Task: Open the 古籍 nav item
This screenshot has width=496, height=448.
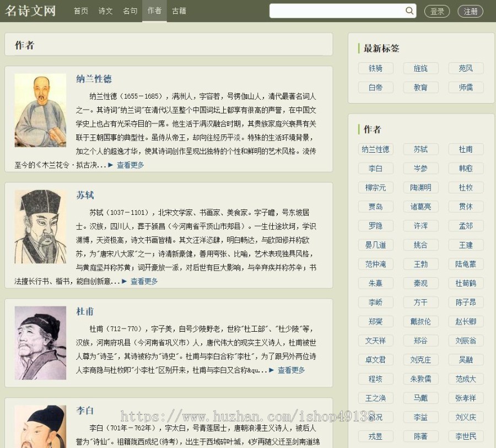Action: coord(179,11)
